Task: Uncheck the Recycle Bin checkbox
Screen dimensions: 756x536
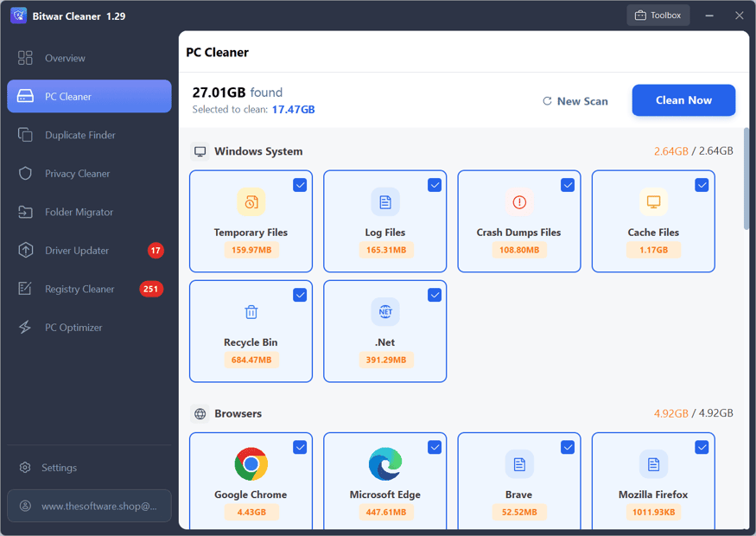Action: coord(300,295)
